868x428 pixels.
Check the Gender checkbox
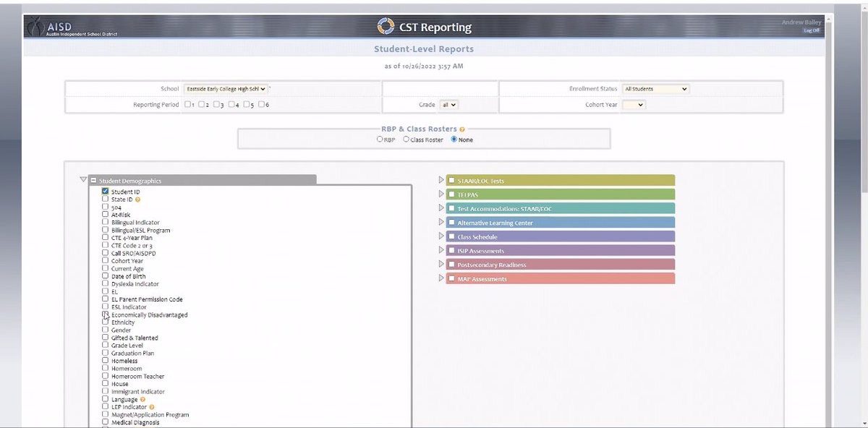click(x=106, y=330)
